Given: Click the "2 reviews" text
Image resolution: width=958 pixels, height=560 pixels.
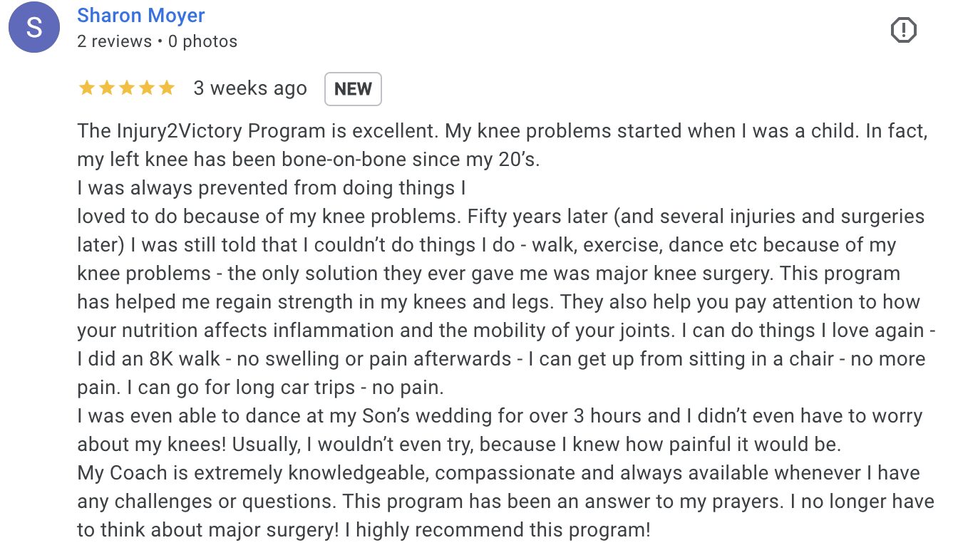Looking at the screenshot, I should coord(114,42).
